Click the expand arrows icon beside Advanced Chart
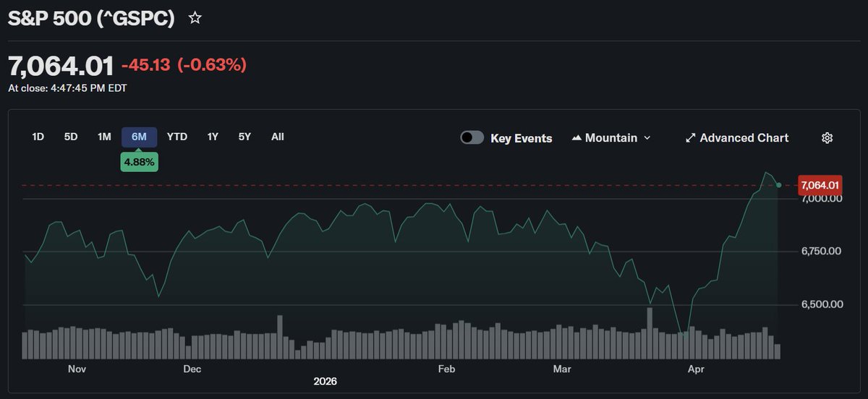Screen dimensions: 868x399 coord(690,137)
